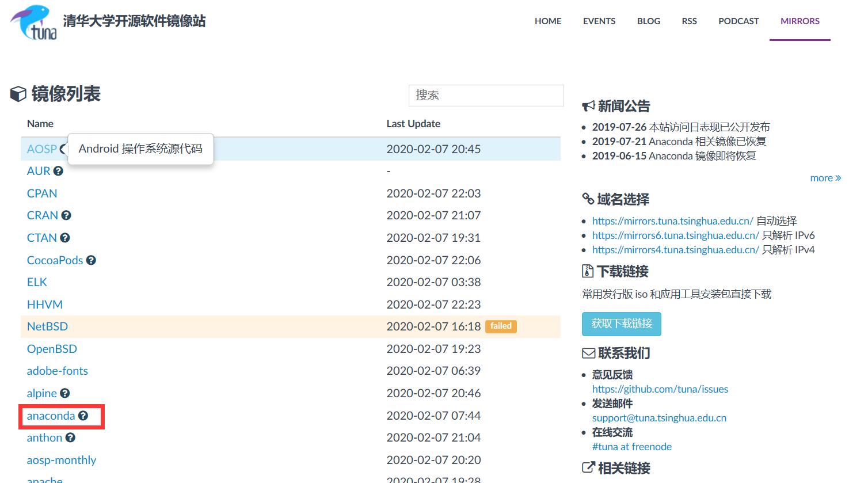Click the failed status badge on NetBSD
The width and height of the screenshot is (868, 483).
[x=501, y=326]
